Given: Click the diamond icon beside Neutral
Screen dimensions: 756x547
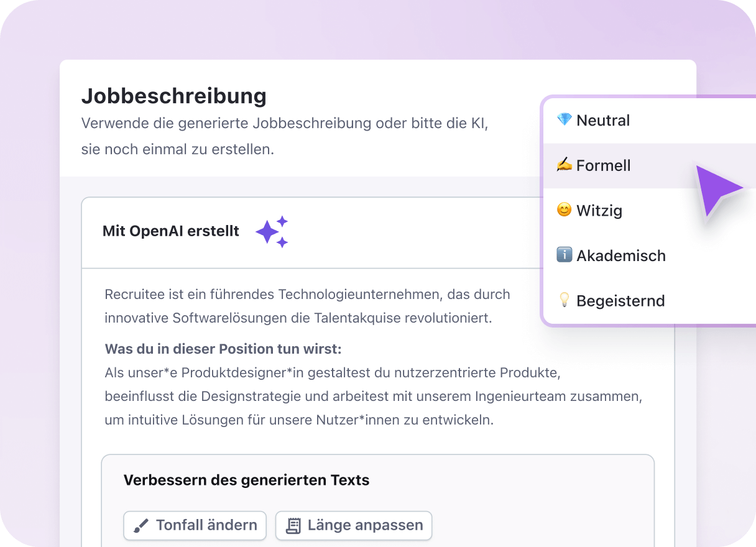Looking at the screenshot, I should tap(563, 120).
